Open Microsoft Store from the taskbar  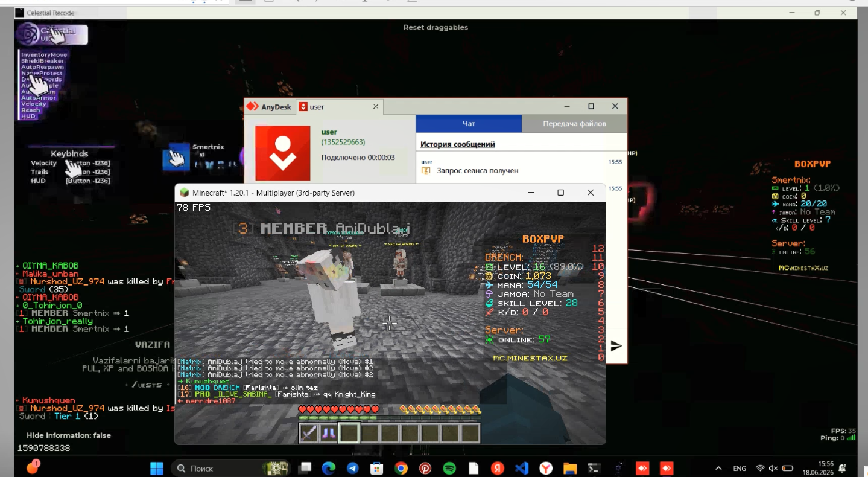point(376,468)
